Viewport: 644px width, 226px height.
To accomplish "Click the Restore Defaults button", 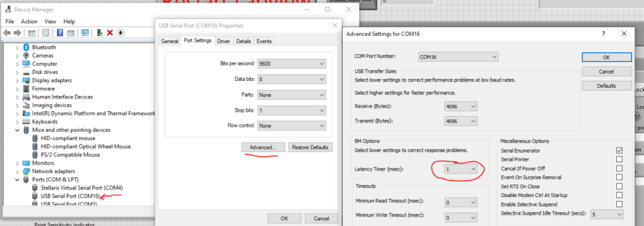I will point(310,148).
